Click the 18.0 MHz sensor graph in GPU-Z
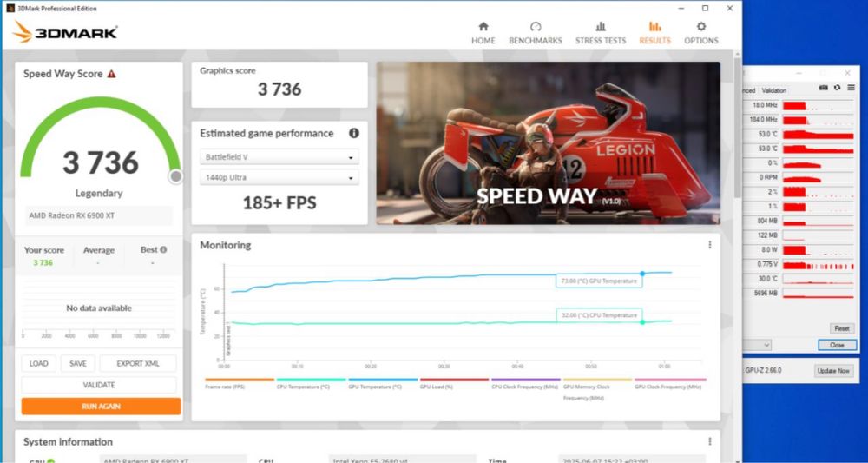The height and width of the screenshot is (463, 868). pos(818,105)
